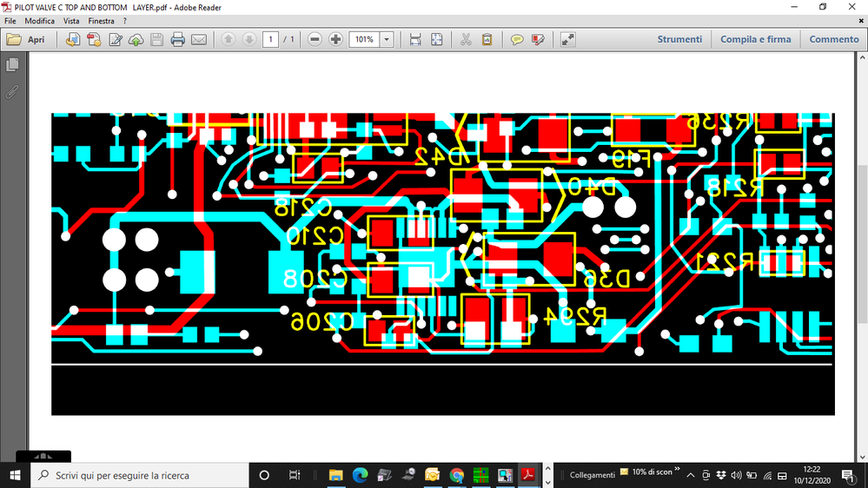Switch to read mode fullscreen icon

tap(567, 39)
